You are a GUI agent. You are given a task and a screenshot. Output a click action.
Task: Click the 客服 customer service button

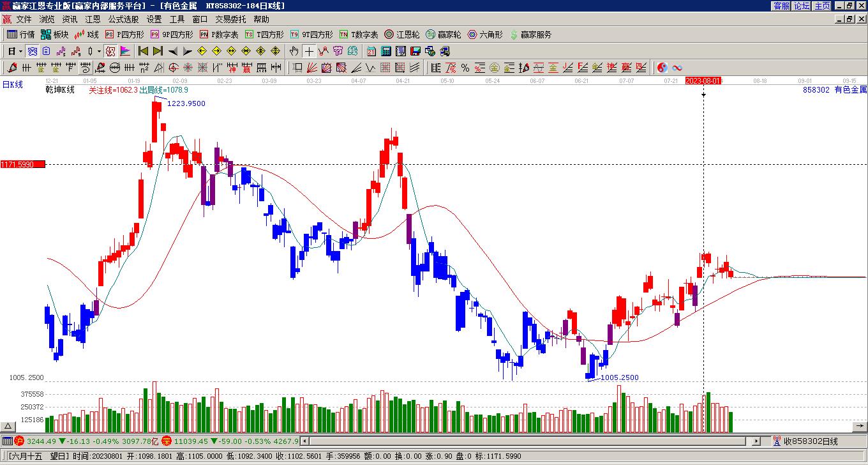tap(781, 6)
